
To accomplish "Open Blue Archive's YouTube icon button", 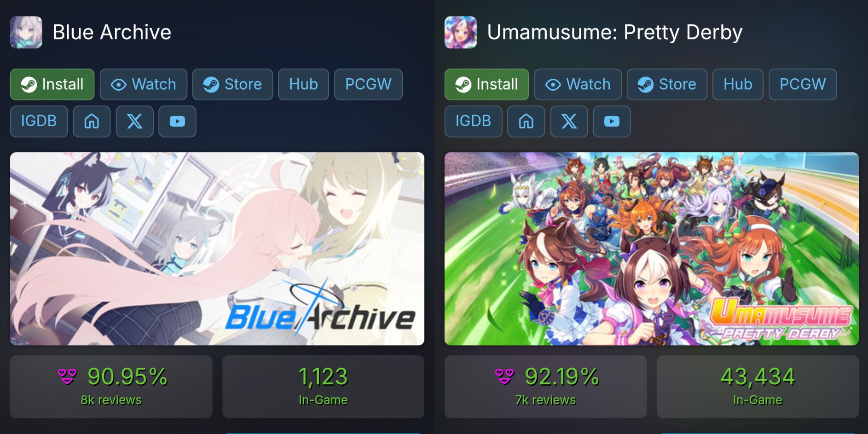I will click(x=177, y=122).
